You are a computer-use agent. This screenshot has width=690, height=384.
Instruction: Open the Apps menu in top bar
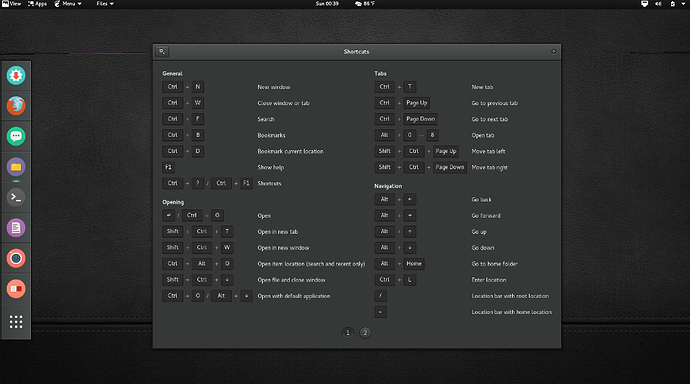click(37, 4)
